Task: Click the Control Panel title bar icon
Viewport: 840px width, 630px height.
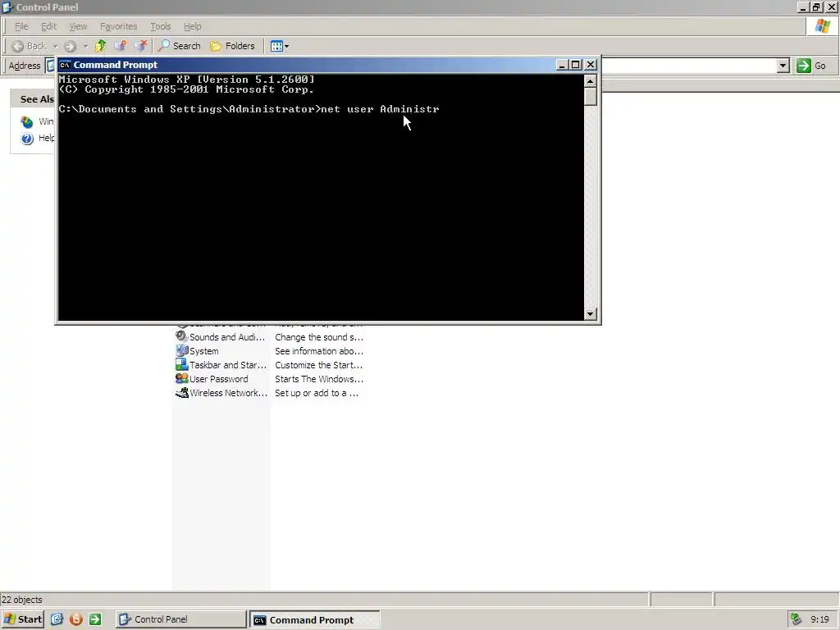Action: (7, 7)
